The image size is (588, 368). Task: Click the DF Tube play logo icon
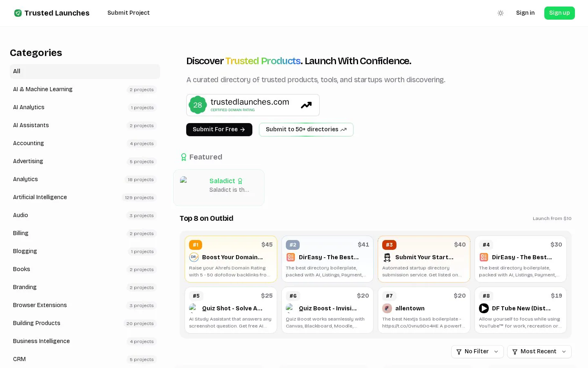tap(484, 308)
